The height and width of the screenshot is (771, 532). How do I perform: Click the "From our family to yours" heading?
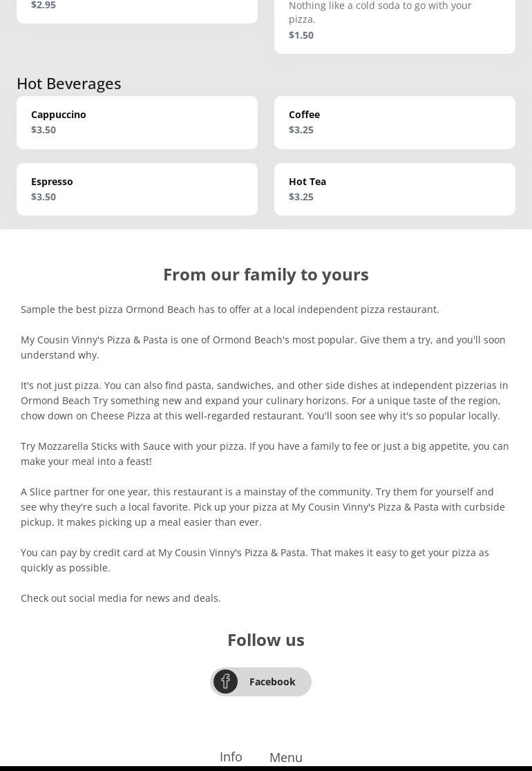coord(266,274)
